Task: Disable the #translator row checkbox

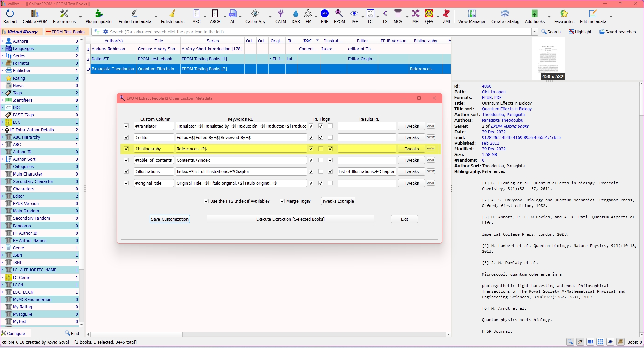Action: (126, 126)
